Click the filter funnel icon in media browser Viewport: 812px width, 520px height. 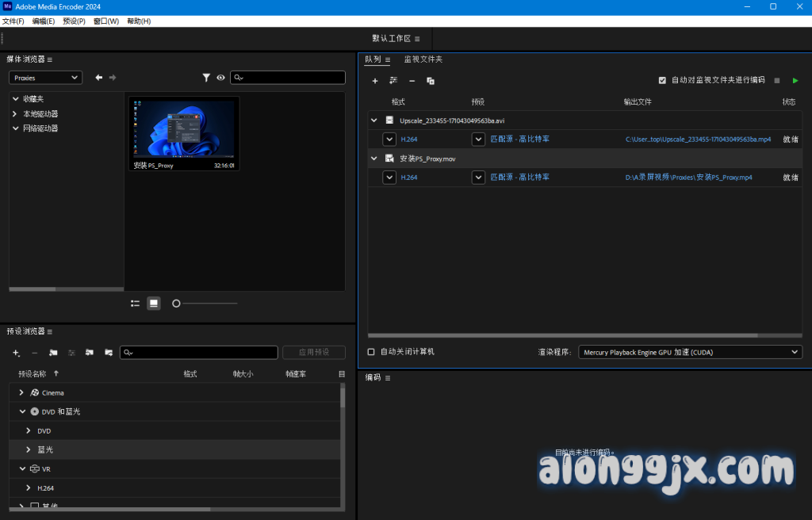[206, 78]
